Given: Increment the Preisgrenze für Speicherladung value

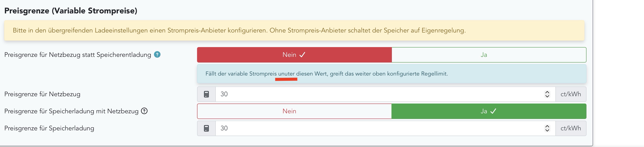Looking at the screenshot, I should (x=547, y=126).
